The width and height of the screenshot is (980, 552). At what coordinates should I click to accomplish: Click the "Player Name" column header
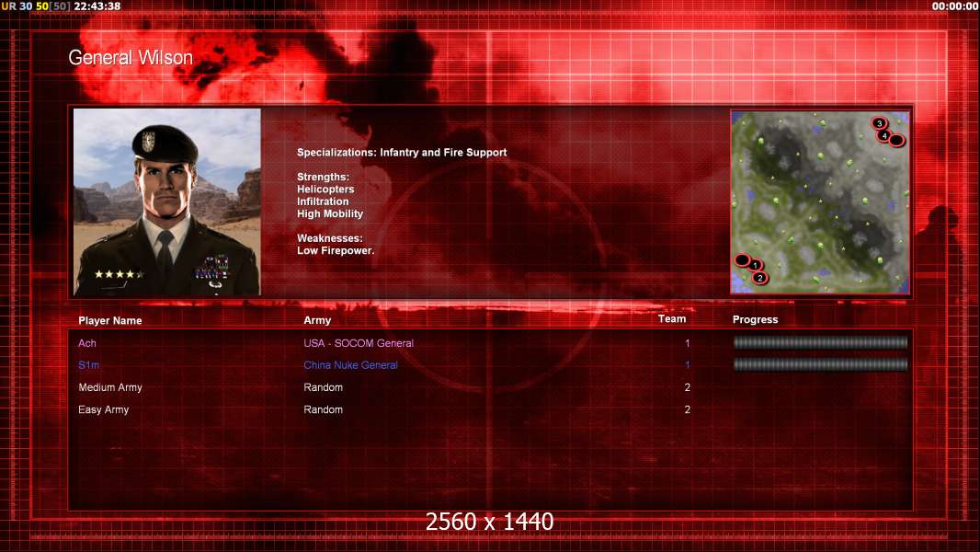pos(110,321)
